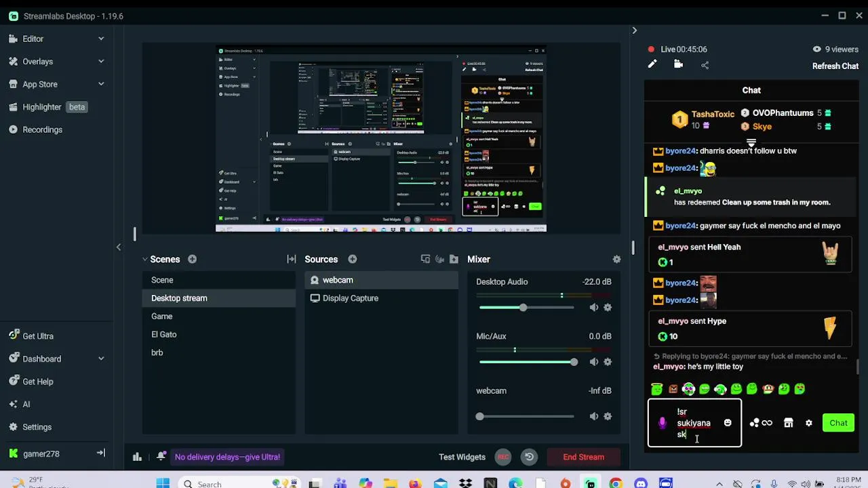Click the chat message input field

click(695, 423)
